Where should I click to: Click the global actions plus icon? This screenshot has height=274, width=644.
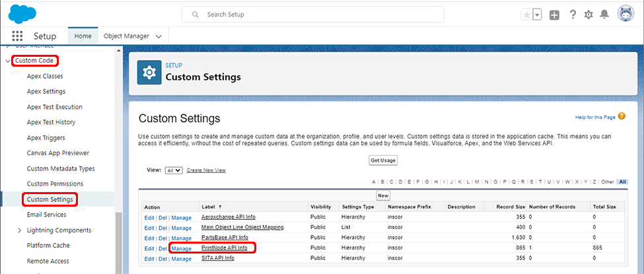pos(554,15)
